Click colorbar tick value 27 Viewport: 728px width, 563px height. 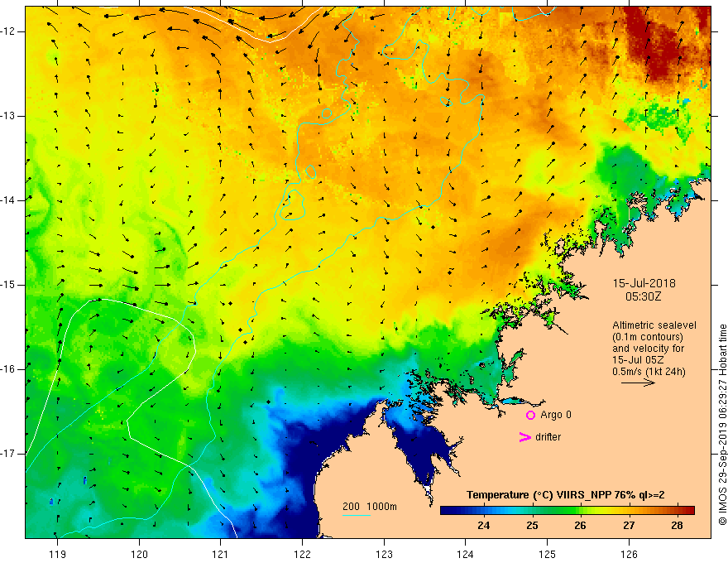pos(629,526)
